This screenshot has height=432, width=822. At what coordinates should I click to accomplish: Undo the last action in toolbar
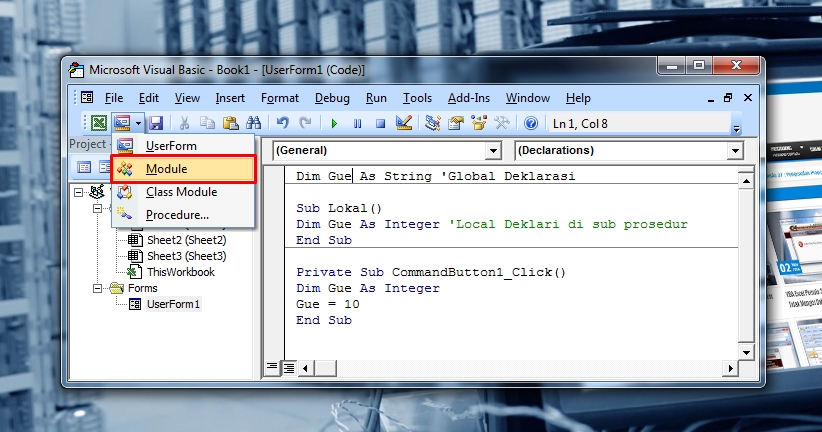point(283,123)
